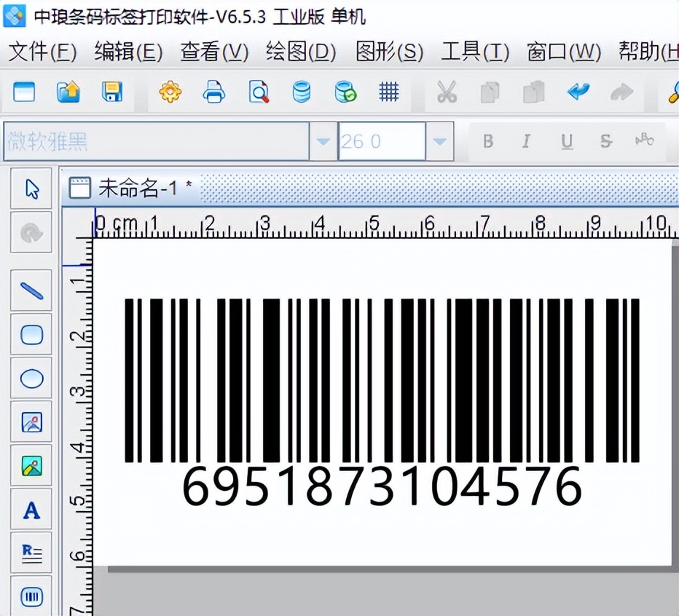This screenshot has width=679, height=616.
Task: Toggle Strikethrough formatting button
Action: coord(606,141)
